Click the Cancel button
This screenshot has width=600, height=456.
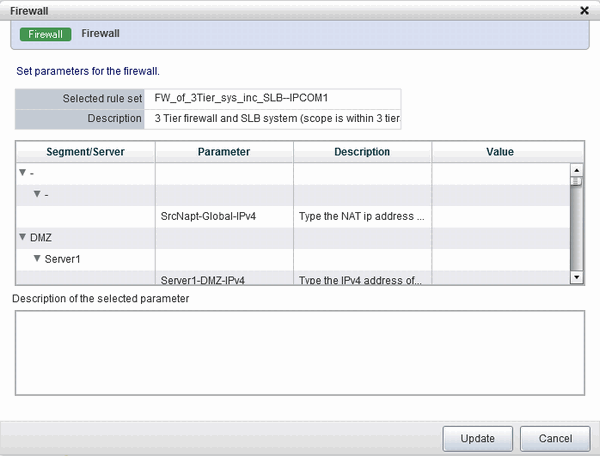click(555, 438)
